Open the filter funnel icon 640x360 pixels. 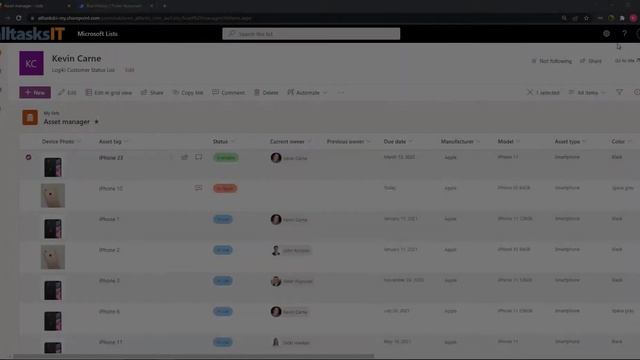coord(620,93)
